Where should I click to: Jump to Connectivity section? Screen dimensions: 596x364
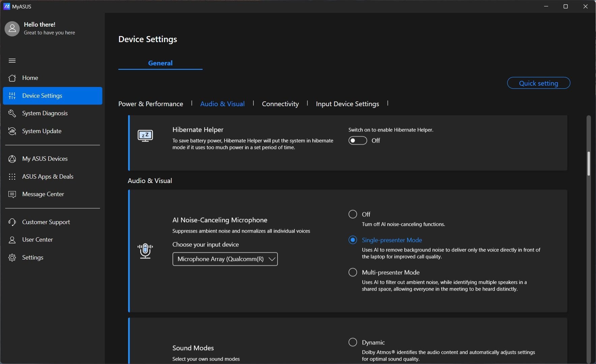[x=280, y=104]
